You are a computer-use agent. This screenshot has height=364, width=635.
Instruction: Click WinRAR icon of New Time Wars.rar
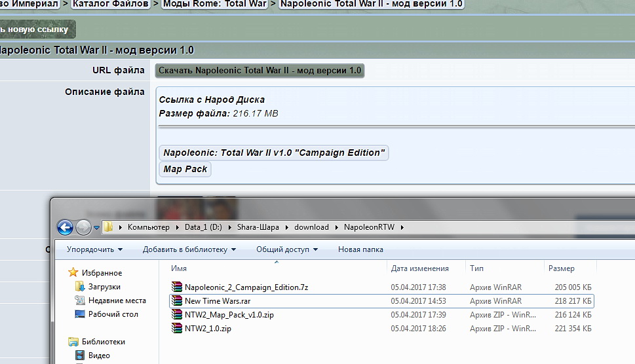tap(177, 301)
